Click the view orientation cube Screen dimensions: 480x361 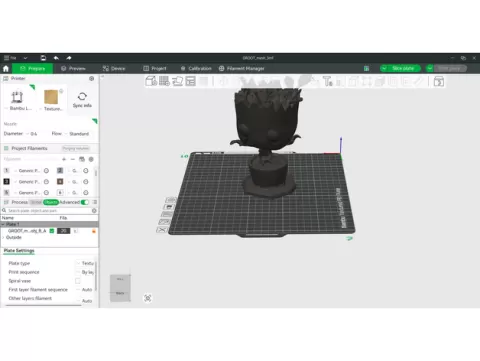(x=120, y=288)
